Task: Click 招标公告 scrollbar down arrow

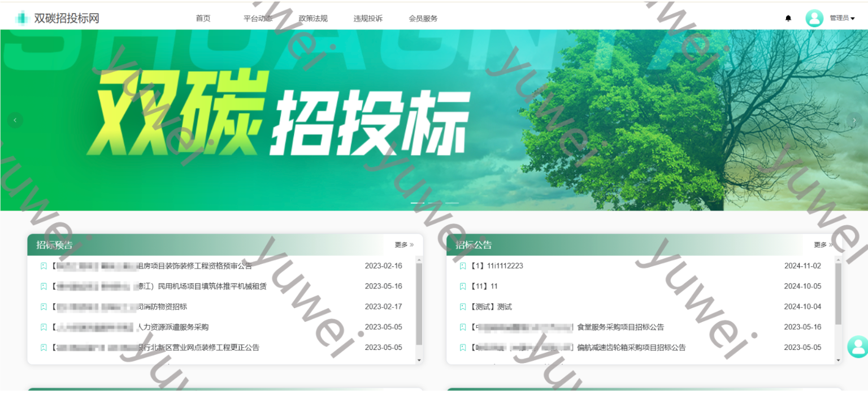Action: (x=838, y=360)
